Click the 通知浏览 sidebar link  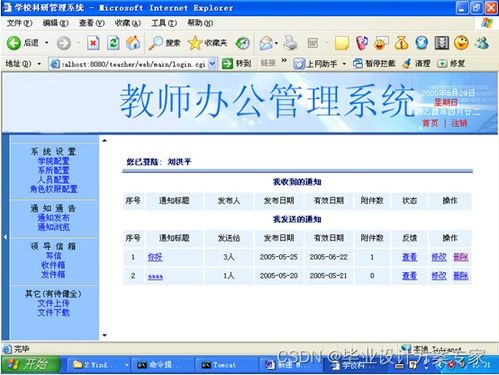53,227
